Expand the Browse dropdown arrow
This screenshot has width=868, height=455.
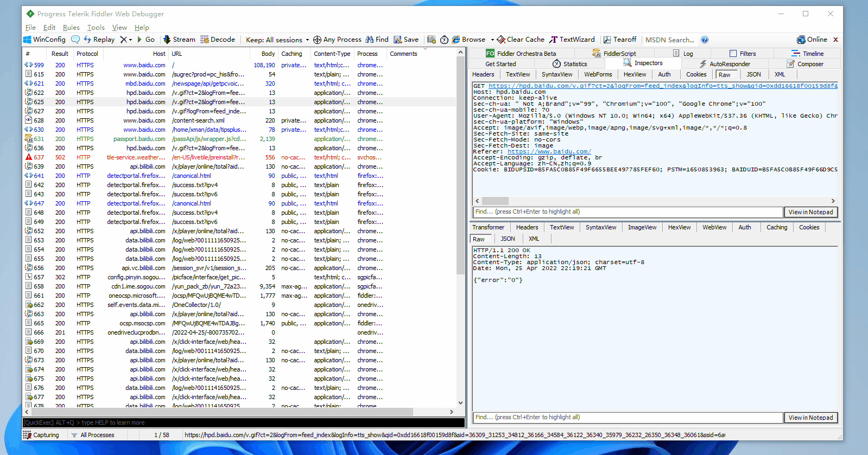pyautogui.click(x=492, y=40)
